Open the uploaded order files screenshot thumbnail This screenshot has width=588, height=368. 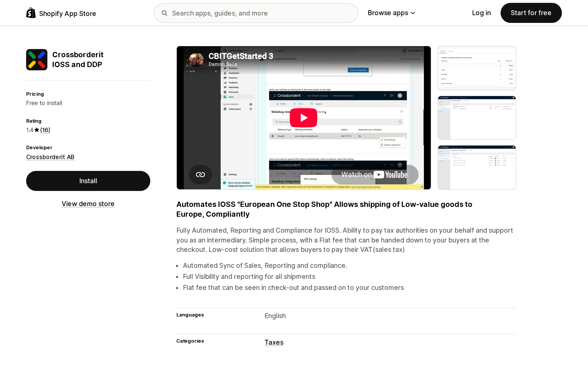click(477, 167)
